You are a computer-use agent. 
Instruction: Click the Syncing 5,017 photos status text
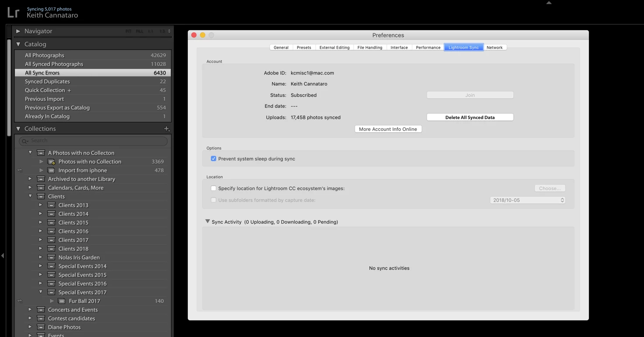coord(49,9)
